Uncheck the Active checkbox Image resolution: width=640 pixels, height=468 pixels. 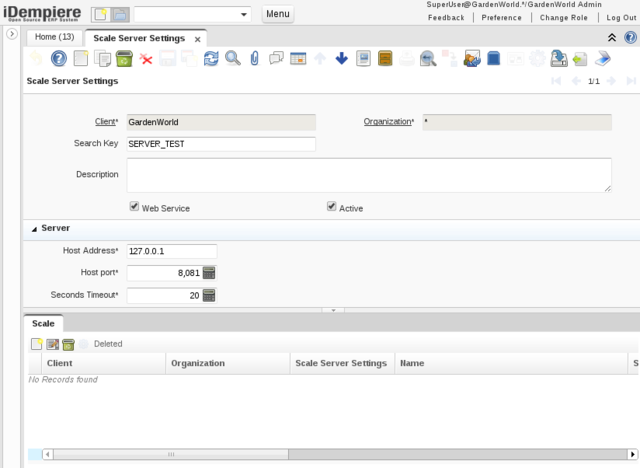pyautogui.click(x=332, y=208)
